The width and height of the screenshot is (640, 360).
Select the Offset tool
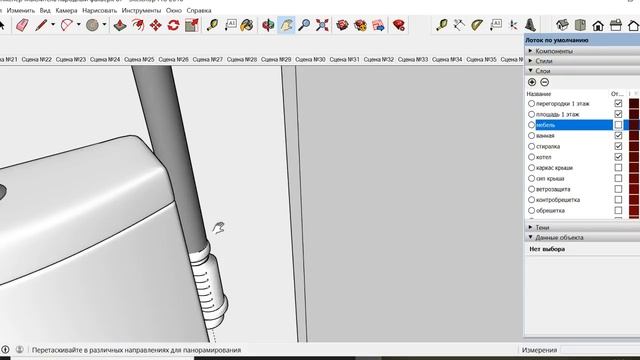(138, 25)
